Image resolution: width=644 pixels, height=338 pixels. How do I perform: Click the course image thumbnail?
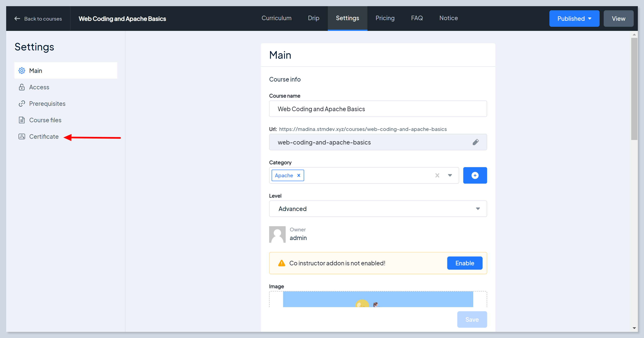(x=378, y=299)
